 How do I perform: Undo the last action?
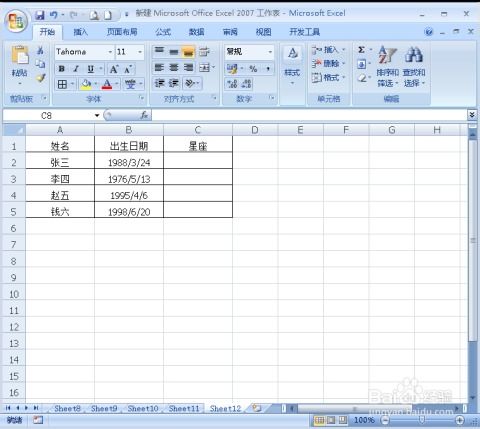coord(54,15)
